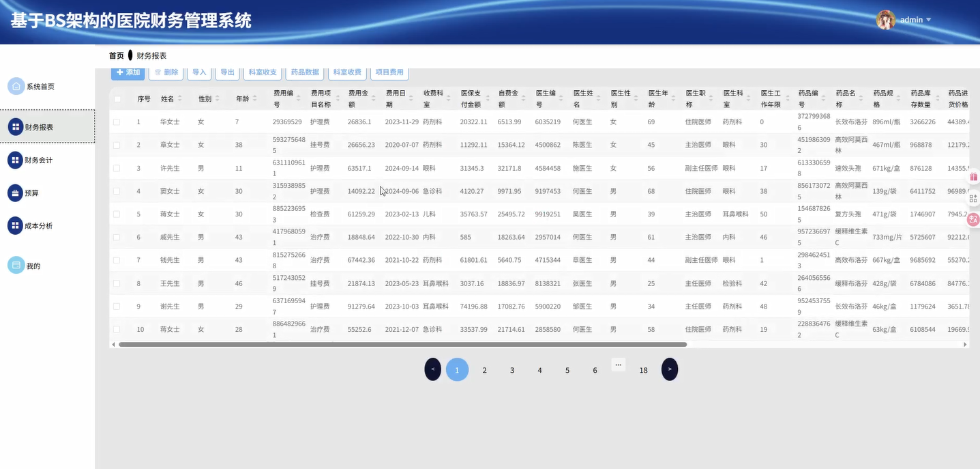Click the horizontal table scrollbar thumb
The image size is (980, 469).
[x=402, y=345]
